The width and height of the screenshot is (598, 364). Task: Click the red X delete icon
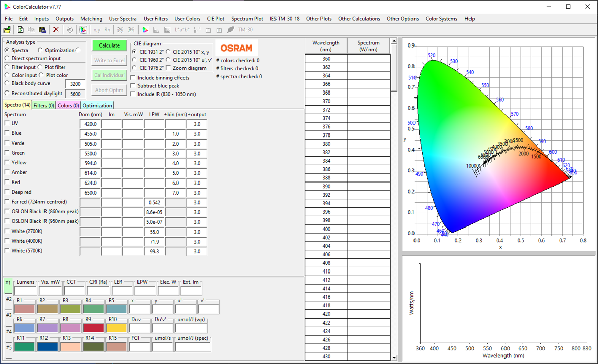pyautogui.click(x=56, y=30)
